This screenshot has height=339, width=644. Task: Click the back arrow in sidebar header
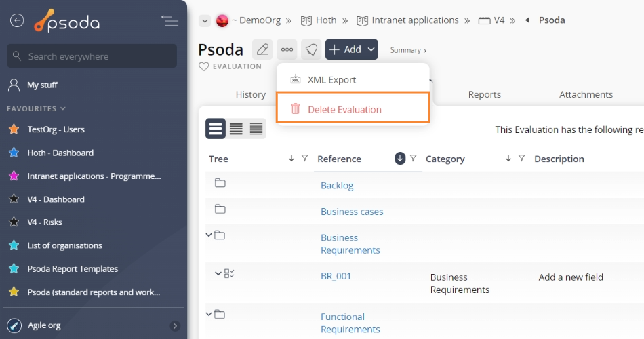17,20
